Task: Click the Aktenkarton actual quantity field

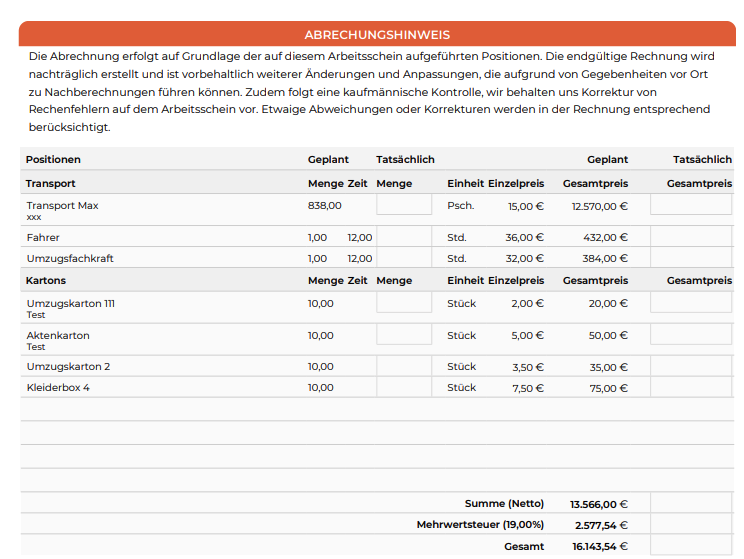Action: tap(404, 334)
